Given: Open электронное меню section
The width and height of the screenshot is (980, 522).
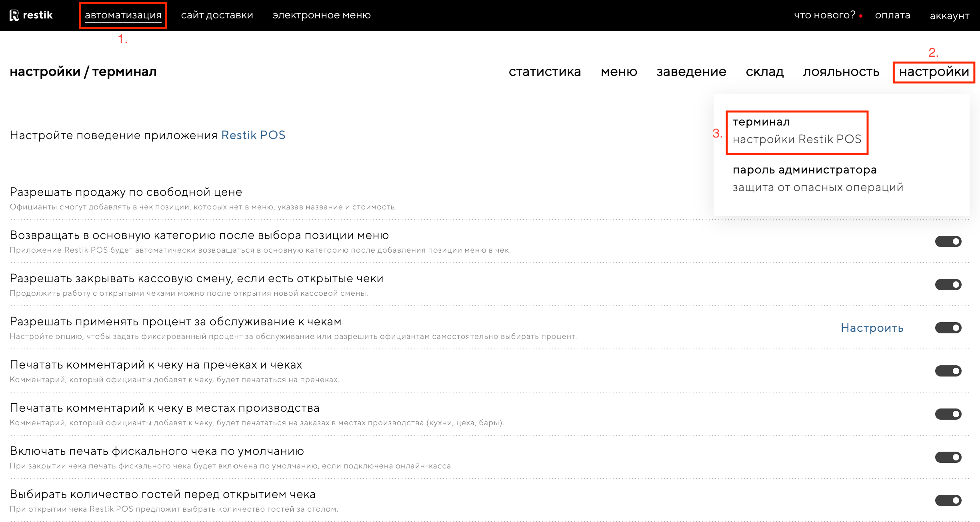Looking at the screenshot, I should click(x=322, y=15).
